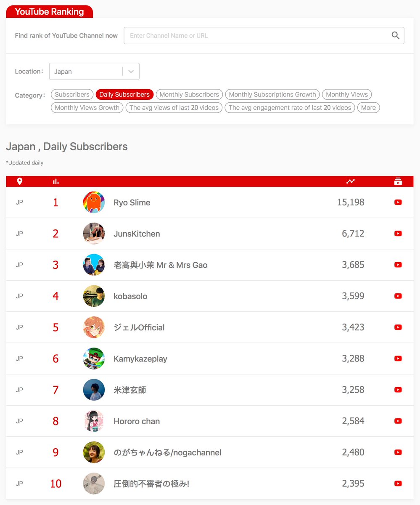Click the video library header icon
This screenshot has height=505, width=420.
click(x=398, y=181)
